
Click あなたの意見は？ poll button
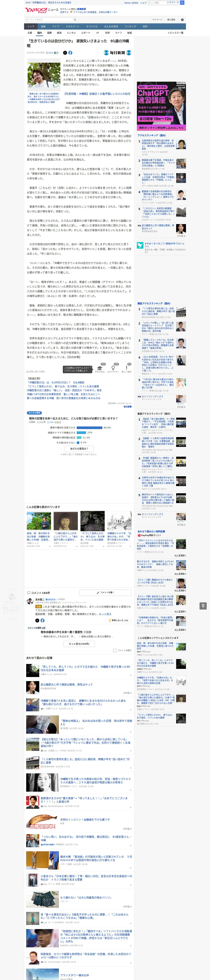79,449
